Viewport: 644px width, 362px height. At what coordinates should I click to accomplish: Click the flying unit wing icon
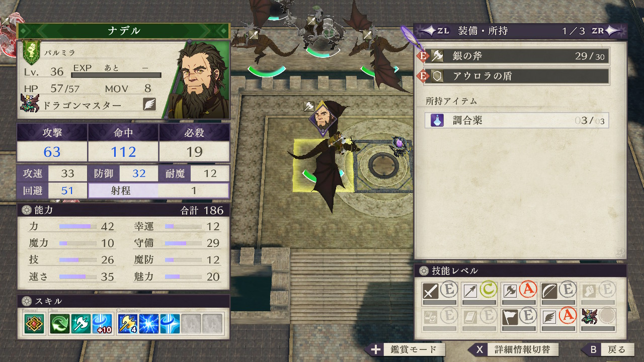point(149,104)
